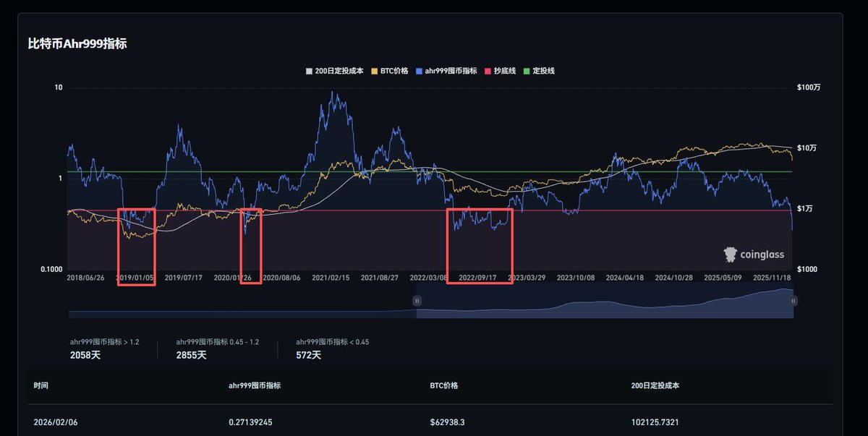Click the 102125.7321 cost cell
The width and height of the screenshot is (868, 436).
[657, 422]
